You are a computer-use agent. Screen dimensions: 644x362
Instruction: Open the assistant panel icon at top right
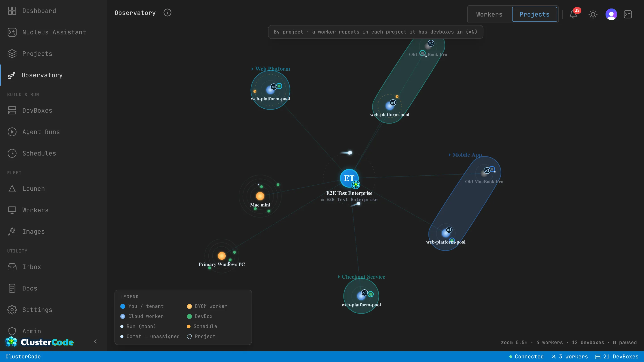pos(628,14)
